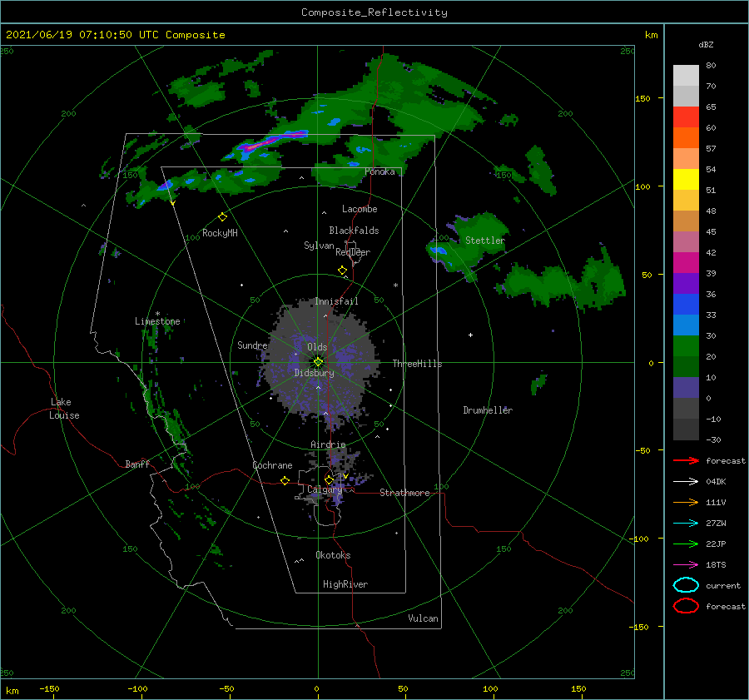Click the red forecast arrow in legend

686,460
